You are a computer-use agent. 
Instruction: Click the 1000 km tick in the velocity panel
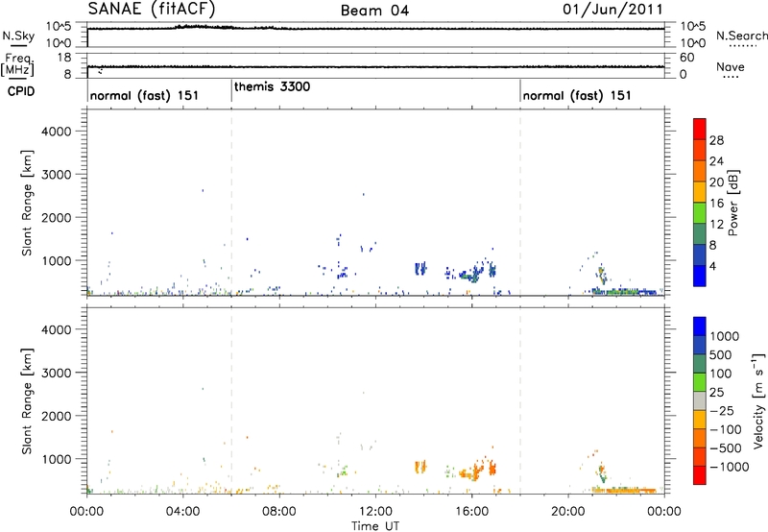click(57, 459)
